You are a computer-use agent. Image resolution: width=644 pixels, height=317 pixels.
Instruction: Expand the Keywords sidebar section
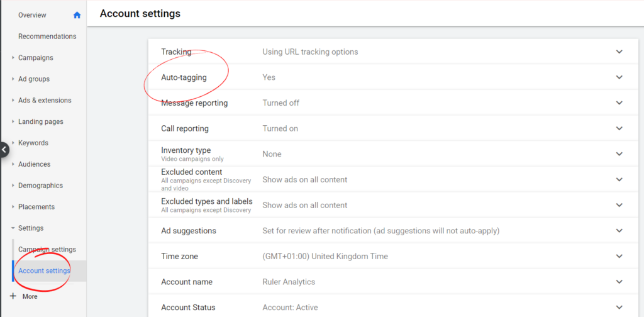tap(33, 143)
